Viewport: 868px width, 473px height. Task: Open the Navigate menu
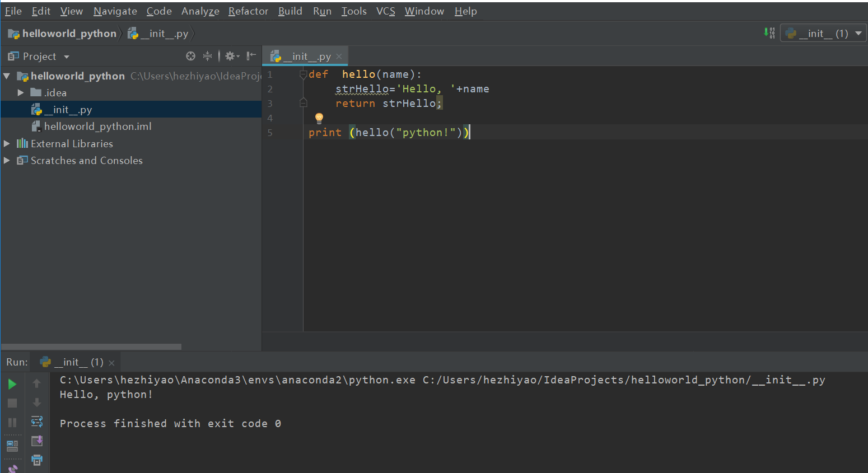(115, 11)
